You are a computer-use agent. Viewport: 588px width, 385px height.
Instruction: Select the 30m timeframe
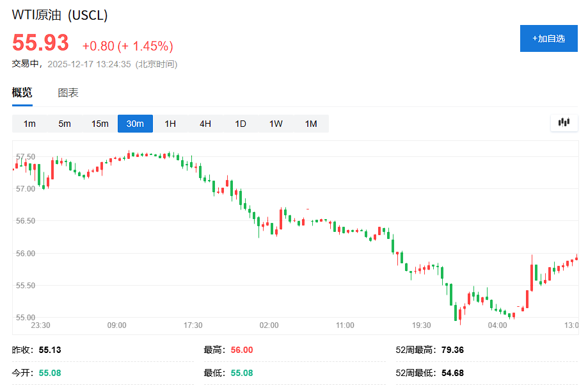pos(135,124)
